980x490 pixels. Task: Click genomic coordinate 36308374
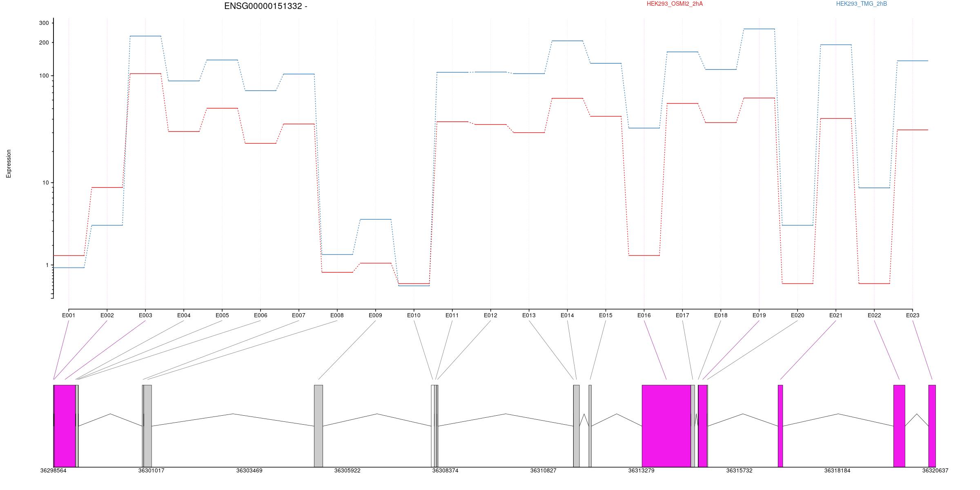tap(445, 470)
